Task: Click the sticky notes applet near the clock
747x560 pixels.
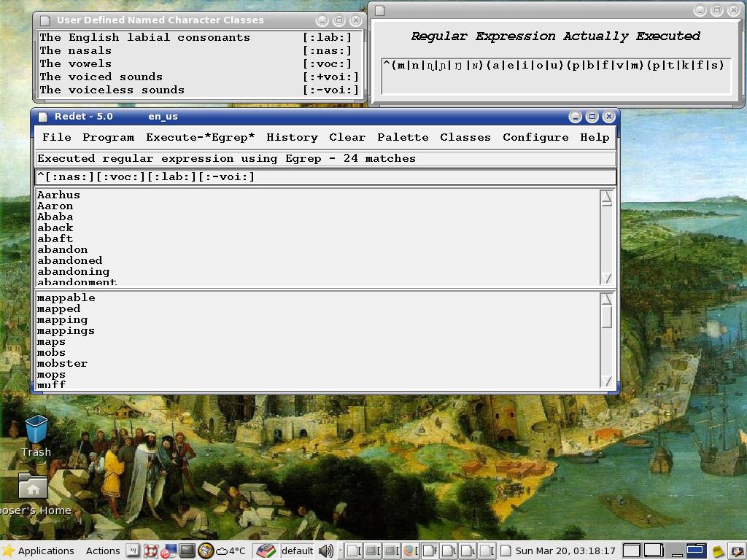Action: (x=718, y=551)
